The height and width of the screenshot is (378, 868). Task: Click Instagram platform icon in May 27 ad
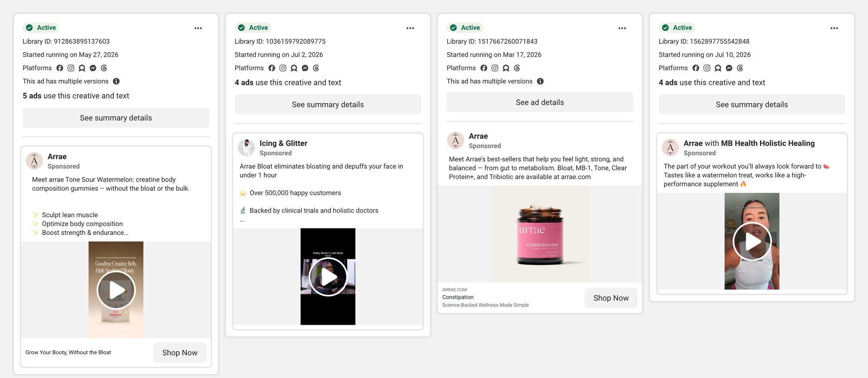[71, 68]
